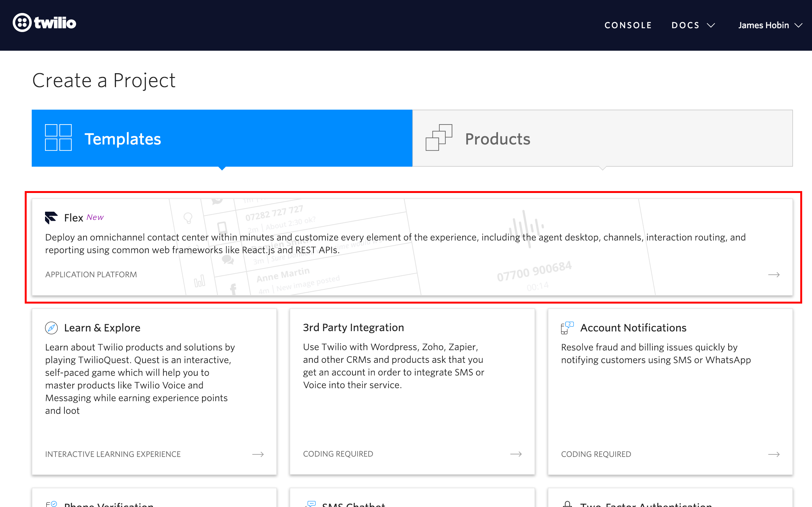
Task: Expand the Docs dropdown chevron
Action: click(711, 25)
